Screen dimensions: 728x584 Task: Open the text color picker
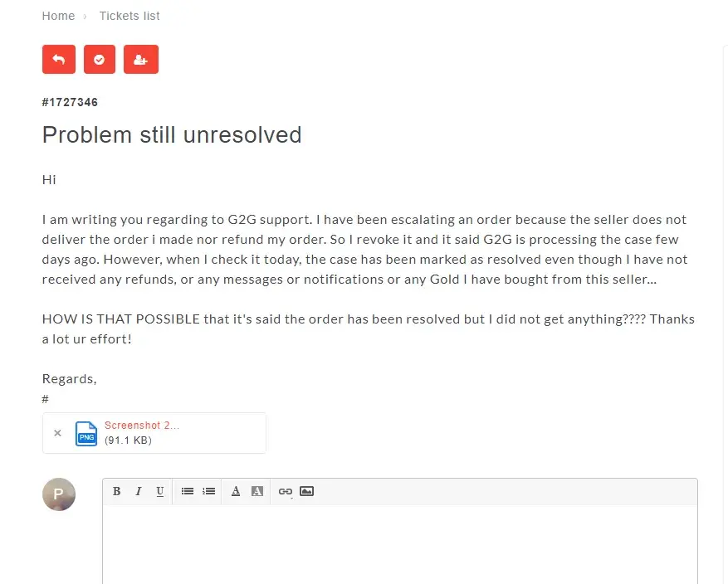point(236,491)
